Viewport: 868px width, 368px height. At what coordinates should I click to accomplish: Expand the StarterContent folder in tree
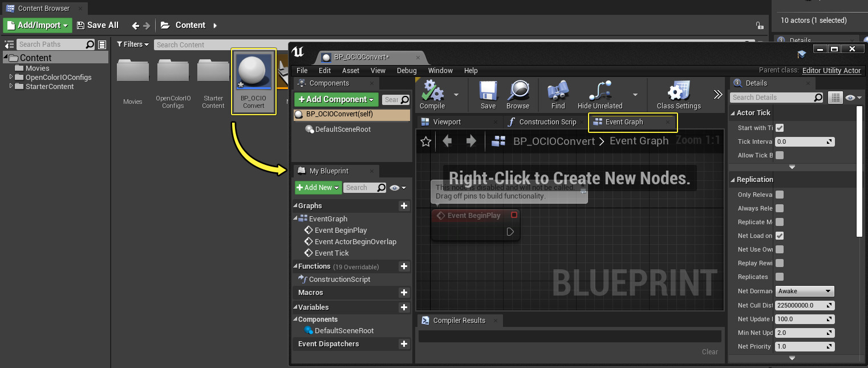[11, 86]
